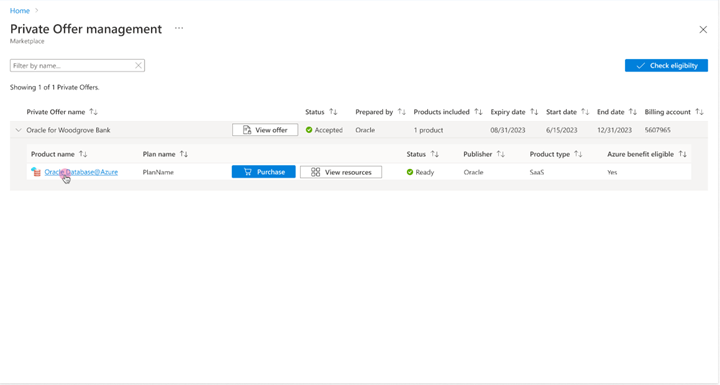This screenshot has height=385, width=720.
Task: Close the Private Offer management pane
Action: (703, 29)
